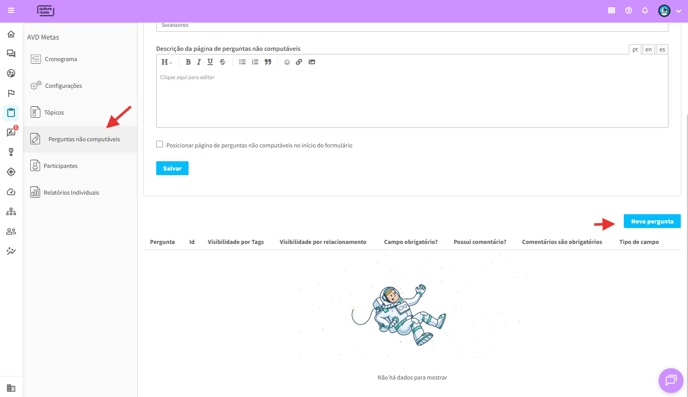
Task: Open the speedometer sidebar icon
Action: coord(11,192)
